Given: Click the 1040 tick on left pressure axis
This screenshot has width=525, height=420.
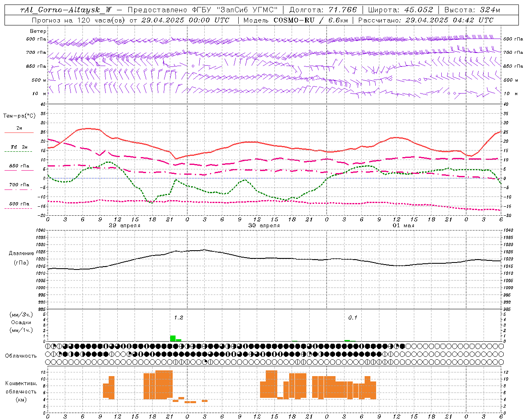Looking at the screenshot, I should [x=41, y=231].
